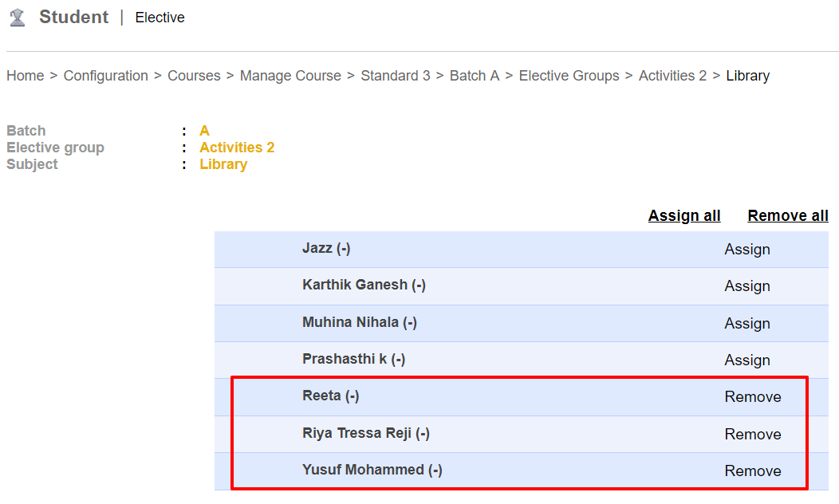
Task: Click the Batch field label
Action: click(26, 131)
